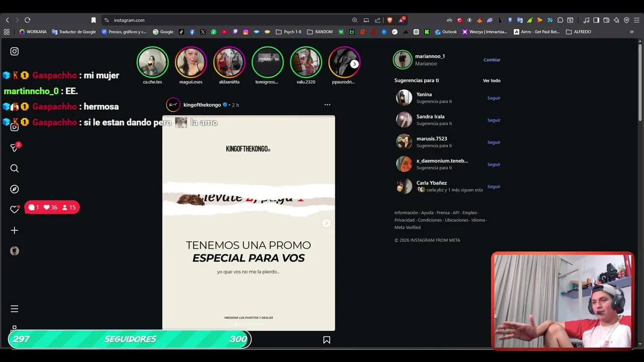Open the browser main hamburger menu
644x362 pixels.
coord(636,20)
